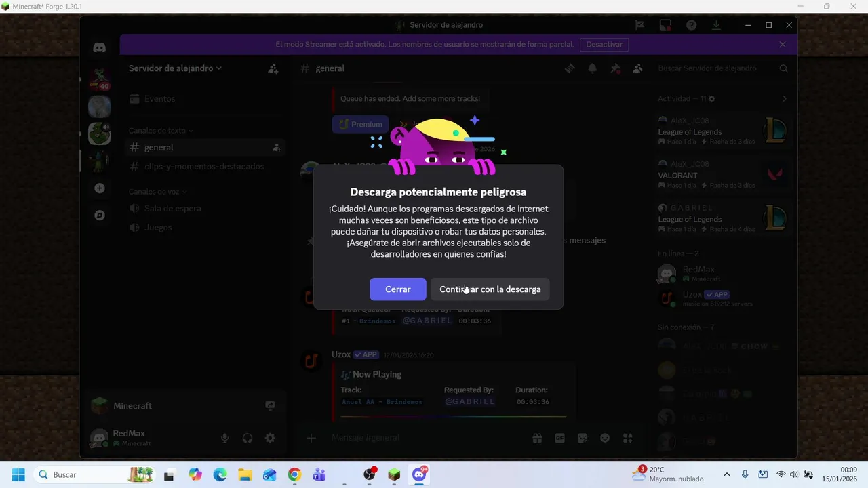This screenshot has width=868, height=488.
Task: Collapse the Canales de voz category
Action: click(x=158, y=192)
